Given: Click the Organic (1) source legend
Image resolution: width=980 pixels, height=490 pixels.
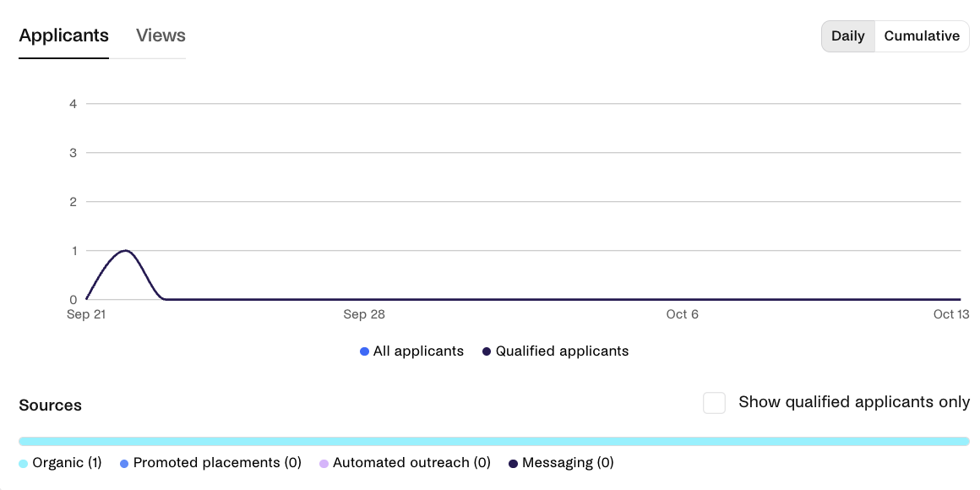Looking at the screenshot, I should [x=61, y=463].
